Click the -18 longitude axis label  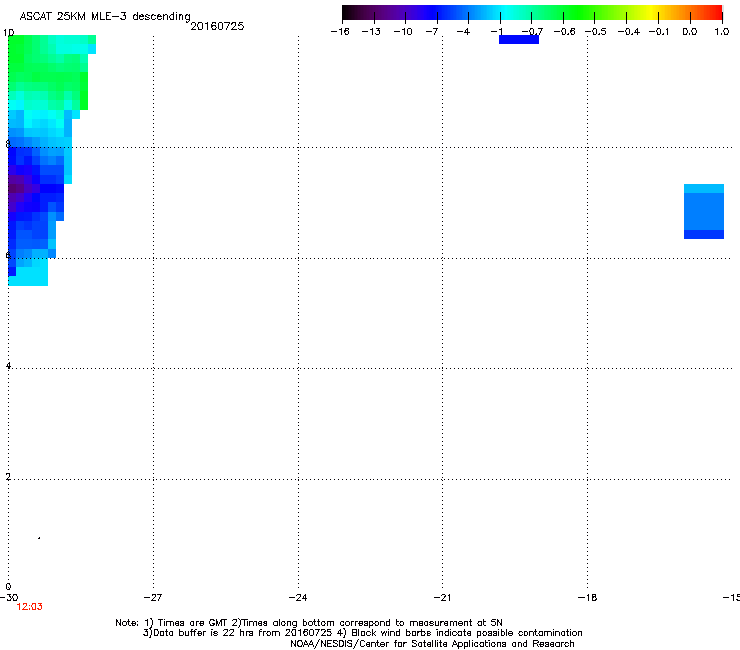(x=588, y=598)
